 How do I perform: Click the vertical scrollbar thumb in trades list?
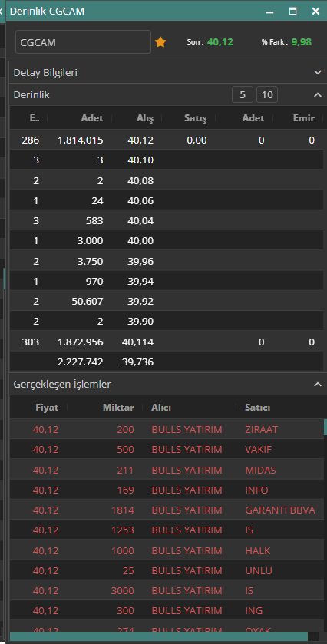pyautogui.click(x=325, y=427)
